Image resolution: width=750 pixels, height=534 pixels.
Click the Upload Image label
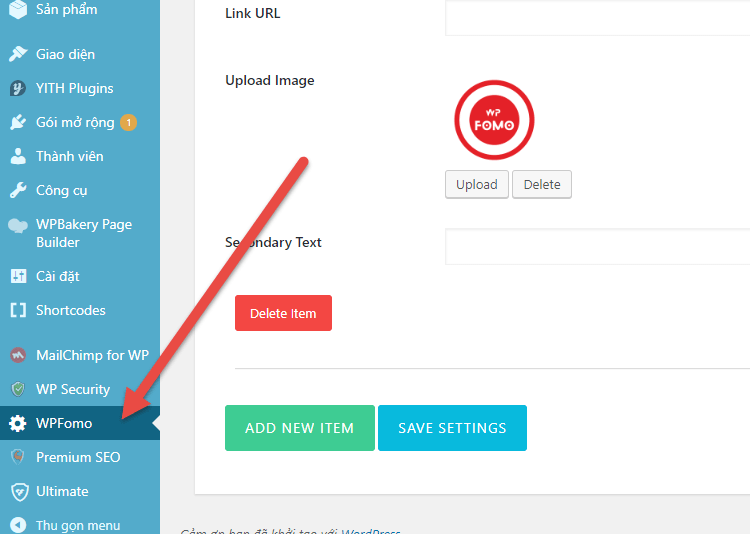click(x=270, y=80)
